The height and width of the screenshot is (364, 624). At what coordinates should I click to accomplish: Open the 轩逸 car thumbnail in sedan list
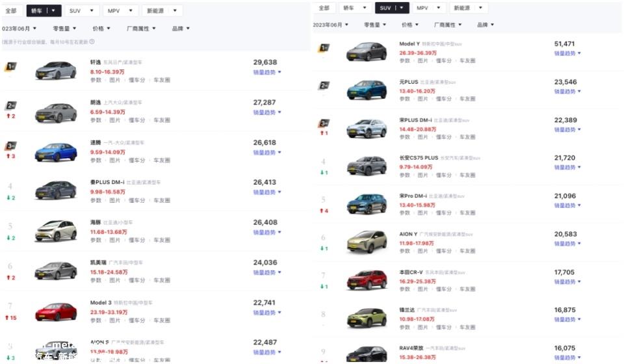tap(56, 70)
